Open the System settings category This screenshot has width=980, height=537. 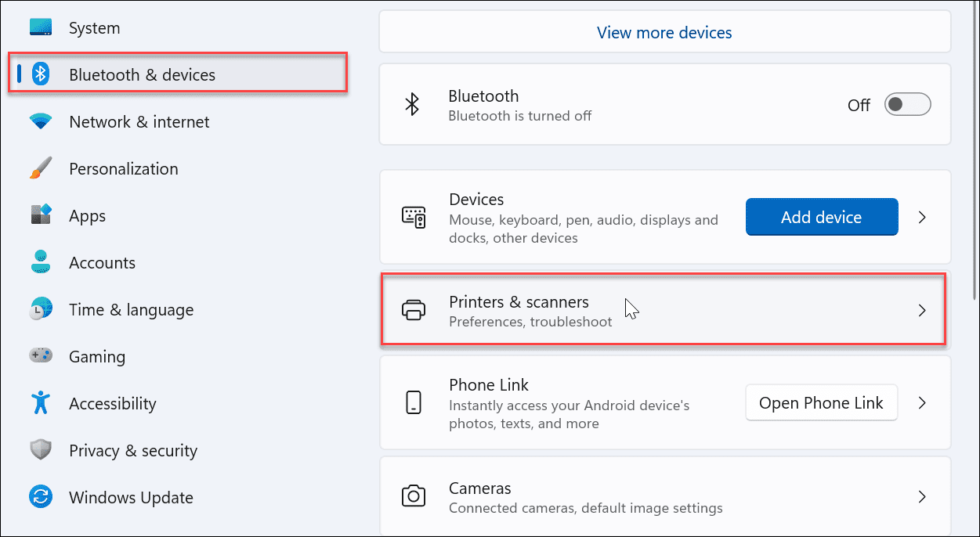click(94, 28)
